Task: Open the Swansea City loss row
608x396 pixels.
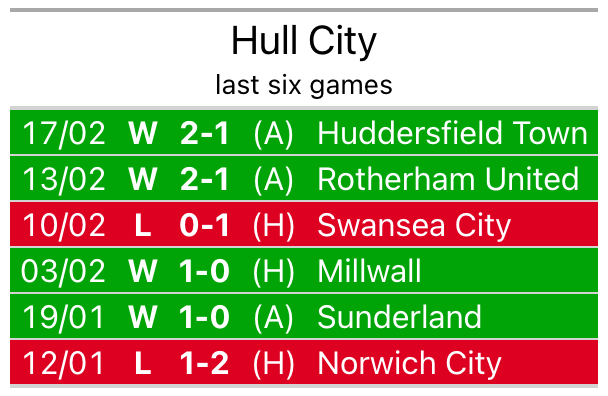Action: 304,224
